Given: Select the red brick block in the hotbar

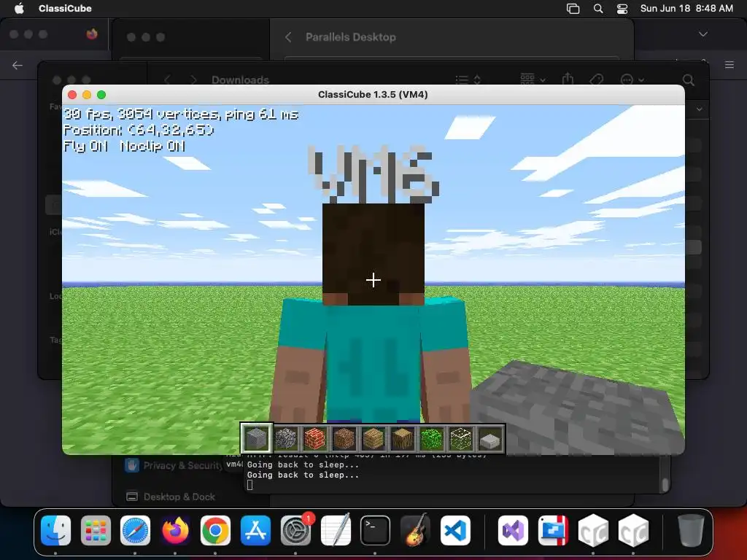Looking at the screenshot, I should point(315,438).
